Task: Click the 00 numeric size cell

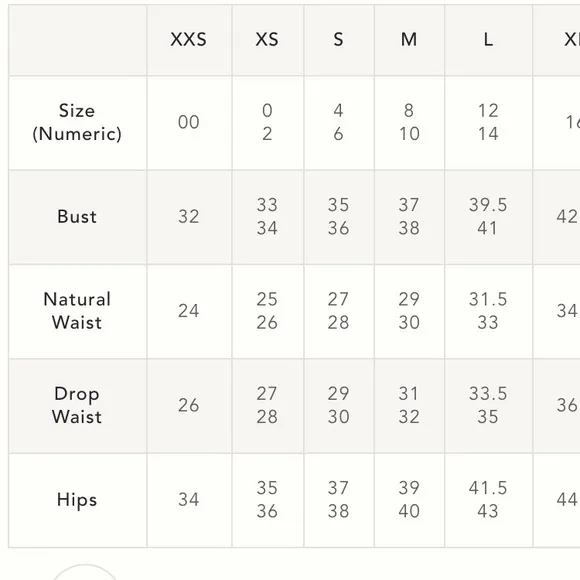Action: (189, 122)
